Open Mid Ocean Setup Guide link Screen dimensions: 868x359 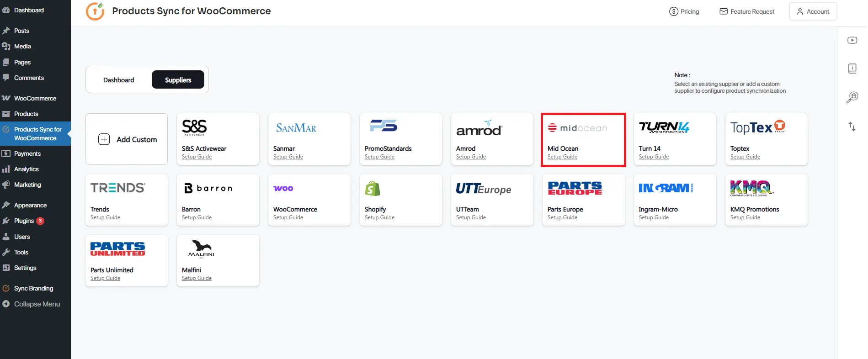pos(562,157)
